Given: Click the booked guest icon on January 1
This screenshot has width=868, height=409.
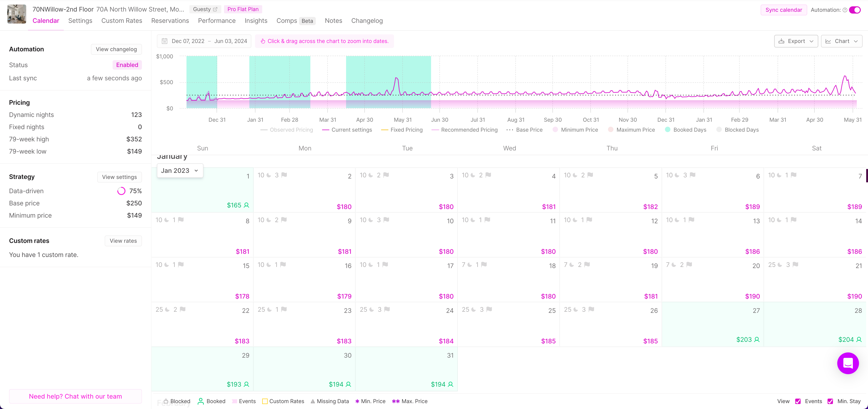Looking at the screenshot, I should tap(246, 205).
